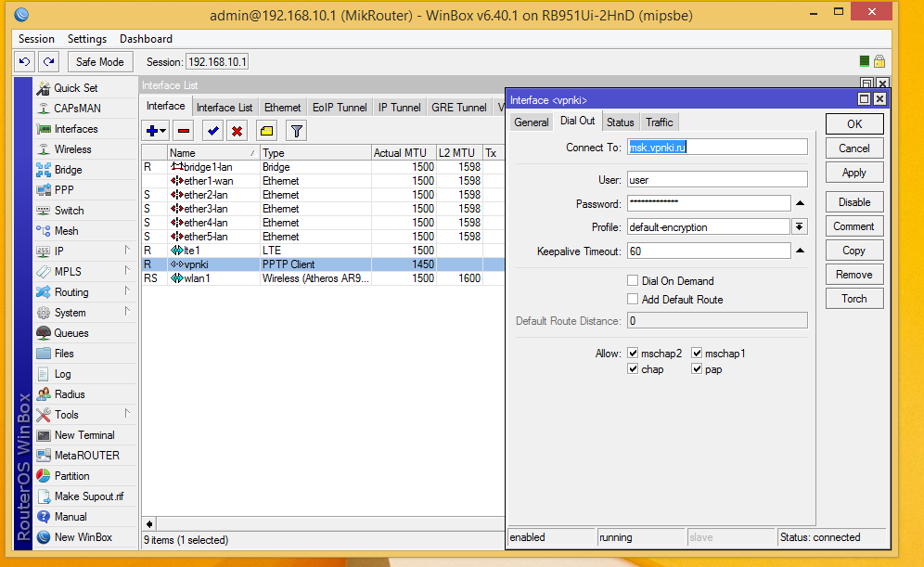
Task: Click the Comment button in dialog
Action: (854, 226)
